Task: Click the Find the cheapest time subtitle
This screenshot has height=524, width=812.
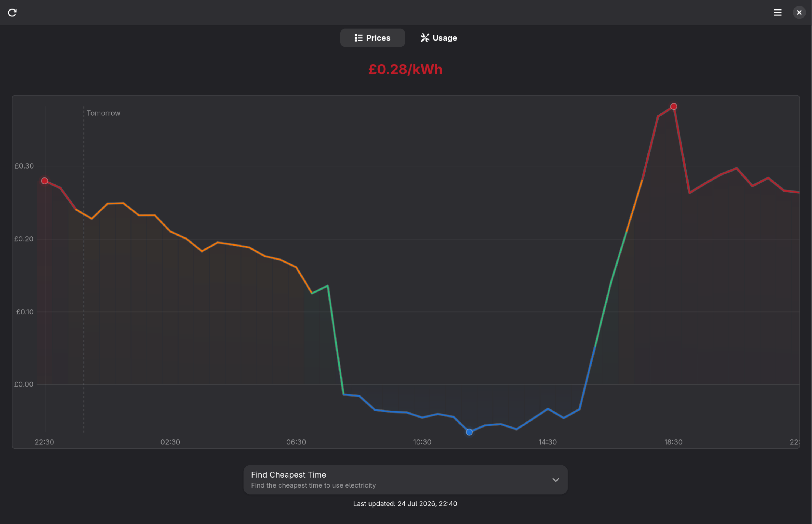Action: pos(313,486)
